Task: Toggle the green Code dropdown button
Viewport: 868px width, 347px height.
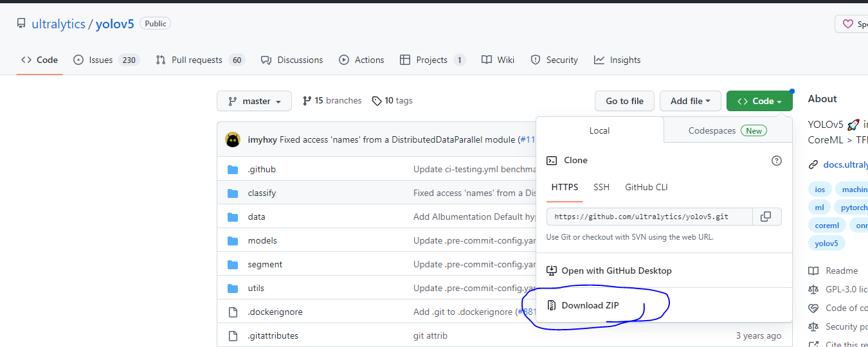Action: pyautogui.click(x=759, y=101)
